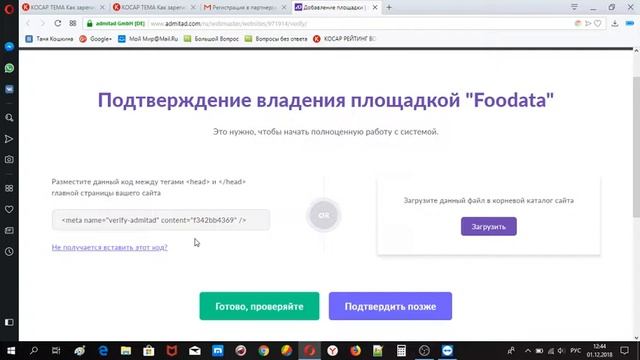The height and width of the screenshot is (360, 640).
Task: Open TeamViewer from the taskbar
Action: [x=447, y=351]
